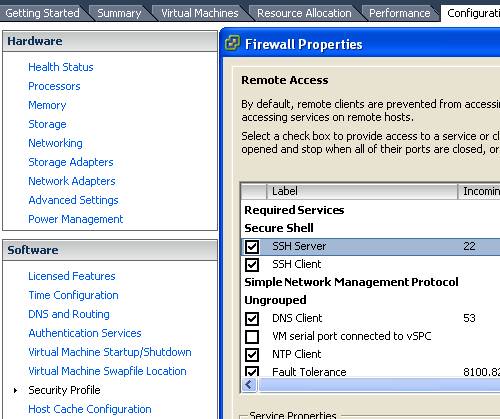500x419 pixels.
Task: Click the Simple Network Management Protocol heading
Action: [351, 282]
